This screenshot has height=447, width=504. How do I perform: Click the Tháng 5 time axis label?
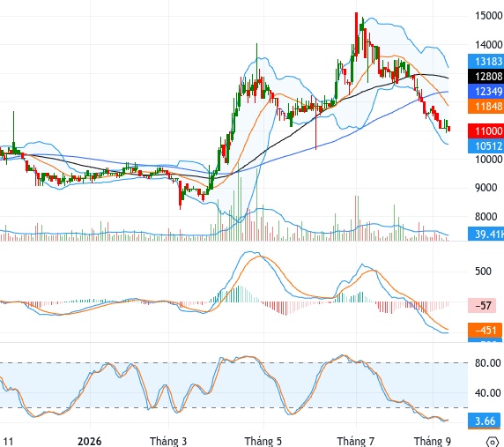tap(263, 441)
